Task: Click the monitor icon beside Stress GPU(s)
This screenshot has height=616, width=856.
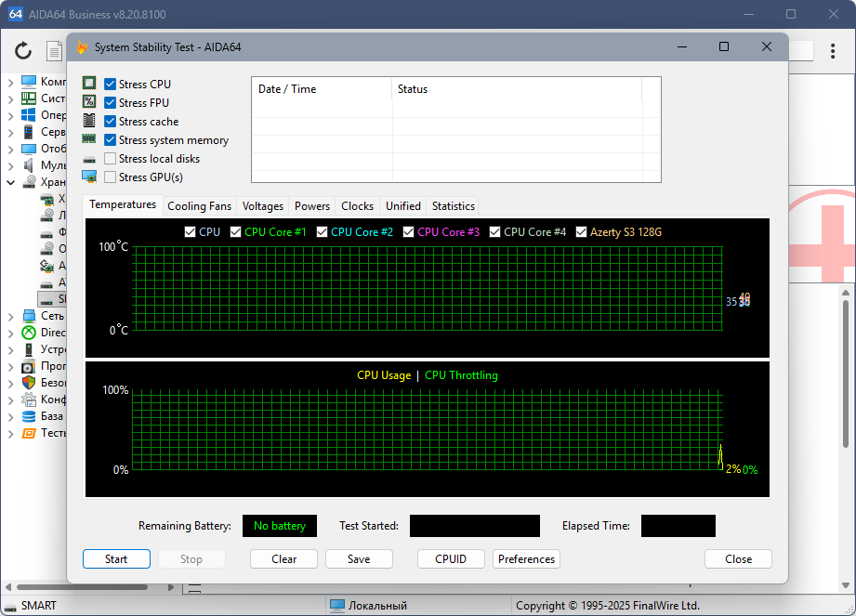Action: [x=89, y=177]
